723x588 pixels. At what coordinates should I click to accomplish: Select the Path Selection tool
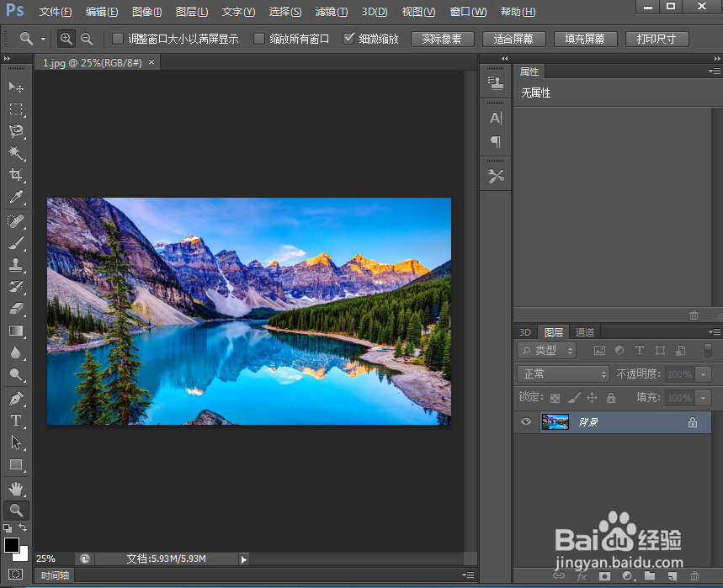pyautogui.click(x=16, y=442)
